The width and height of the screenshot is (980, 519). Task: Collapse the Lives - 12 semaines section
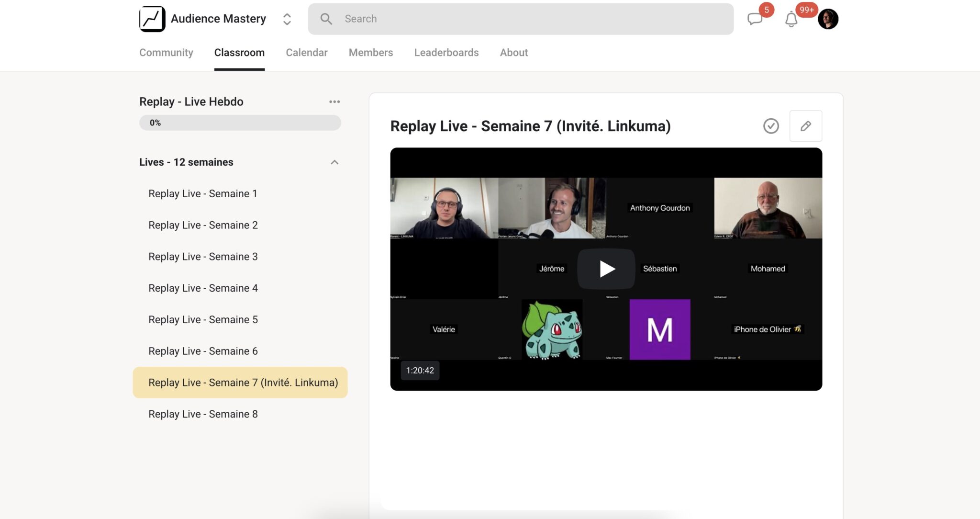coord(334,162)
